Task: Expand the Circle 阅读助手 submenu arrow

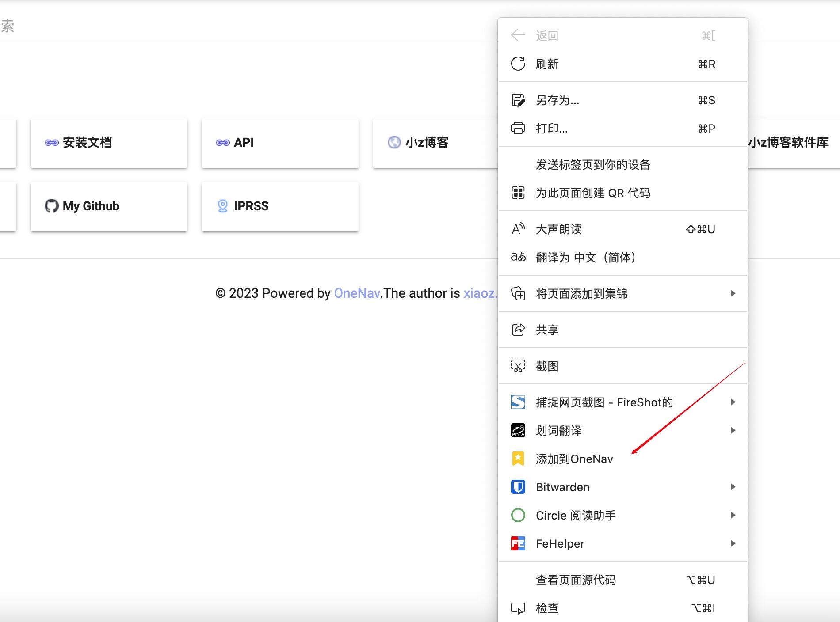Action: tap(733, 515)
